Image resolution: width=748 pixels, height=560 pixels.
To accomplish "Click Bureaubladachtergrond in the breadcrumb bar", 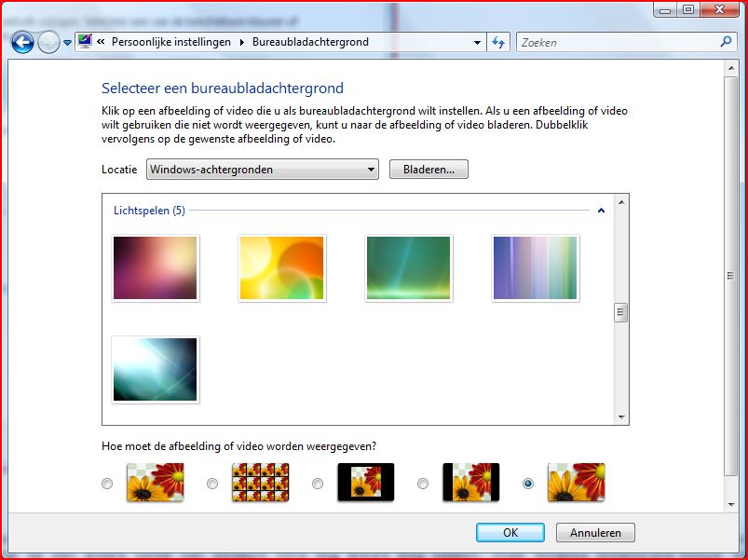I will (x=312, y=42).
